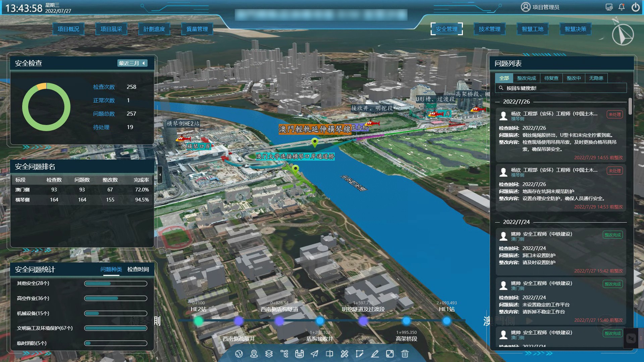Open the layers stack tool
644x362 pixels.
point(269,354)
